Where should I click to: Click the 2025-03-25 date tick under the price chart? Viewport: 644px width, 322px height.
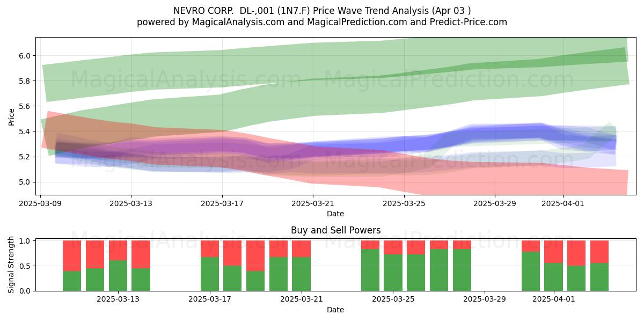[404, 204]
